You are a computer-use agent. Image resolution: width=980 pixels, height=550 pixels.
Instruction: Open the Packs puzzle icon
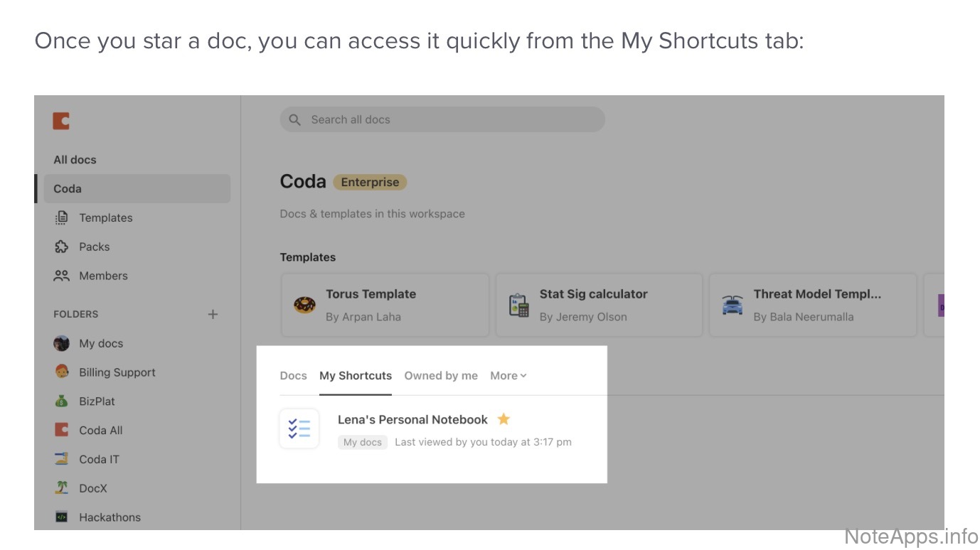pos(62,247)
